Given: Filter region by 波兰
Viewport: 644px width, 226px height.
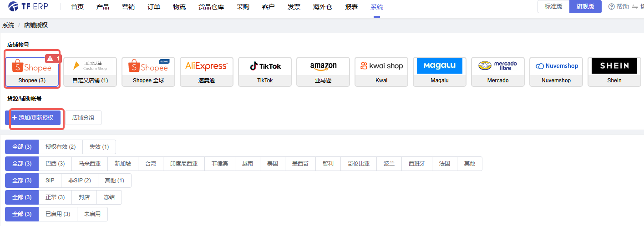Looking at the screenshot, I should tap(389, 164).
